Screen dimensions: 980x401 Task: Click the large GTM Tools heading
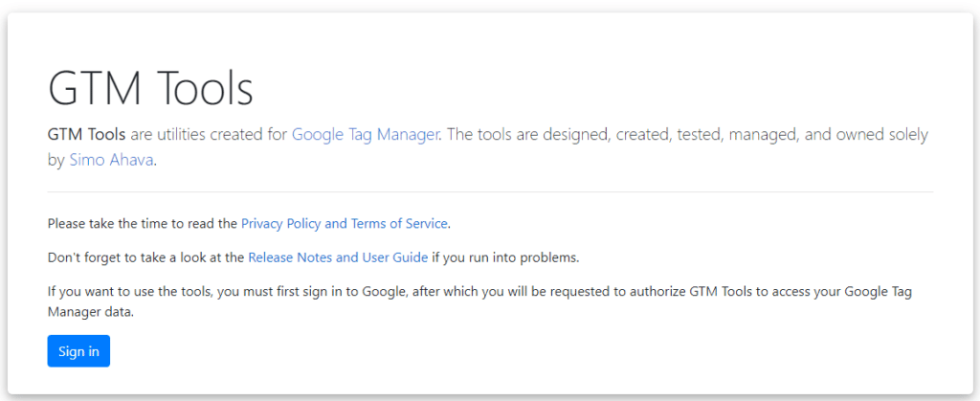pyautogui.click(x=150, y=89)
